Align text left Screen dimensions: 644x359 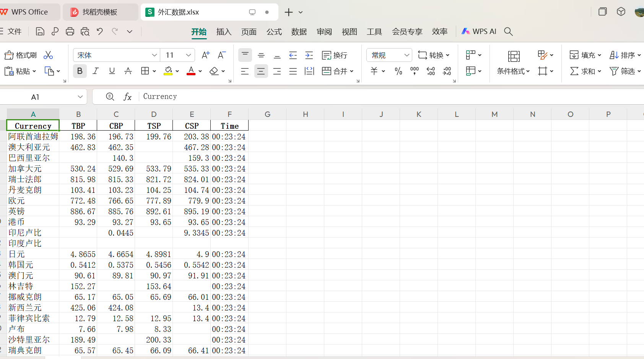click(245, 71)
